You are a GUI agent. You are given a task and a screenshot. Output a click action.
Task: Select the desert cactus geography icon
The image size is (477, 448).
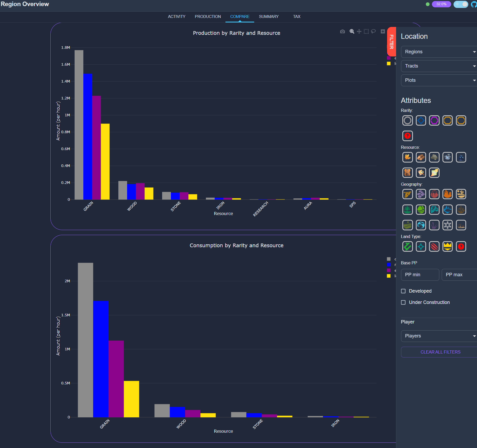461,194
